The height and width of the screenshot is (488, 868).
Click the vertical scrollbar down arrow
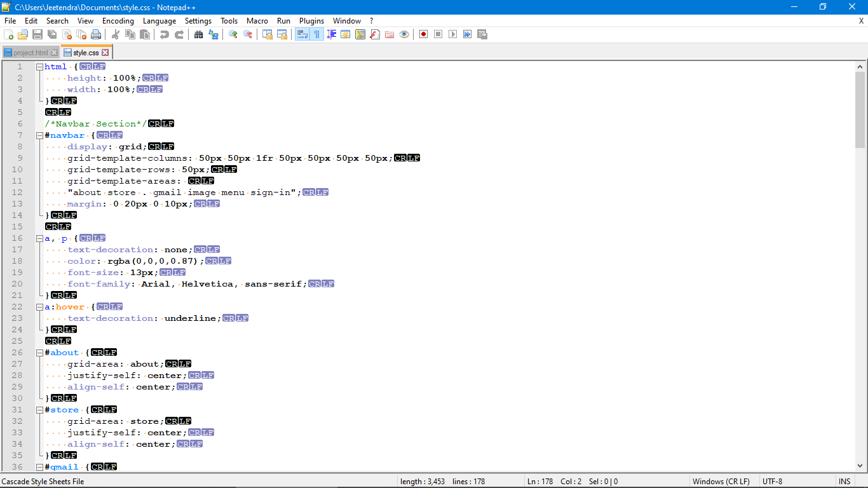860,466
